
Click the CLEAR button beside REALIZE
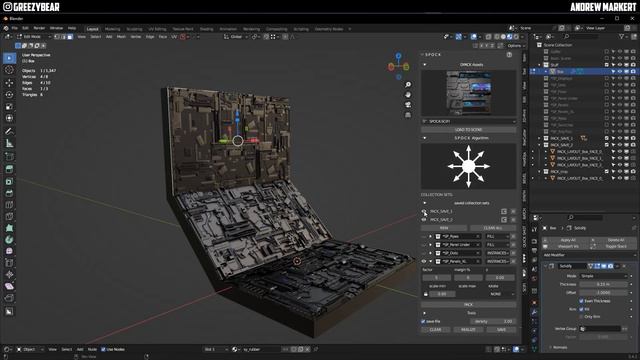[x=436, y=330]
